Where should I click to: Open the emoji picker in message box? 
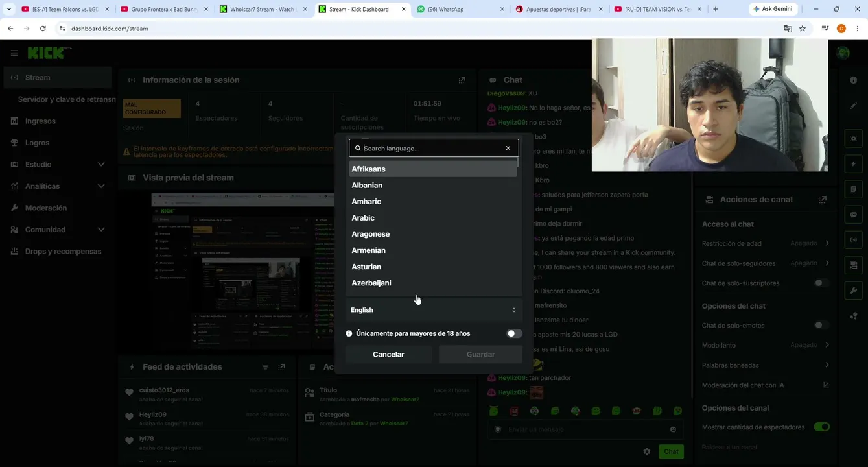pos(673,429)
